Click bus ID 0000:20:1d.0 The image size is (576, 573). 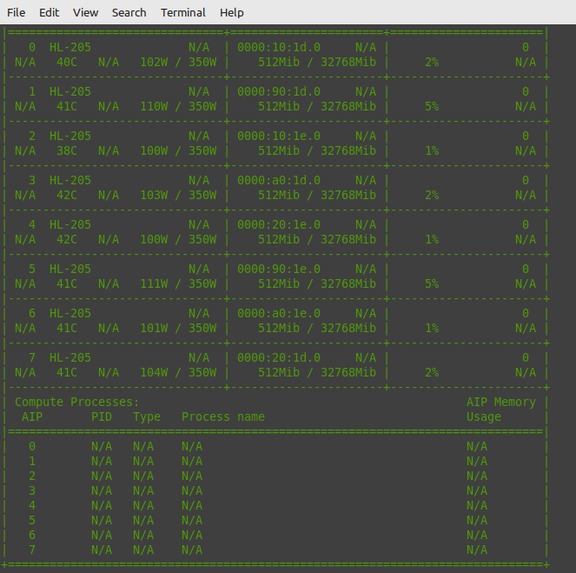tap(278, 358)
